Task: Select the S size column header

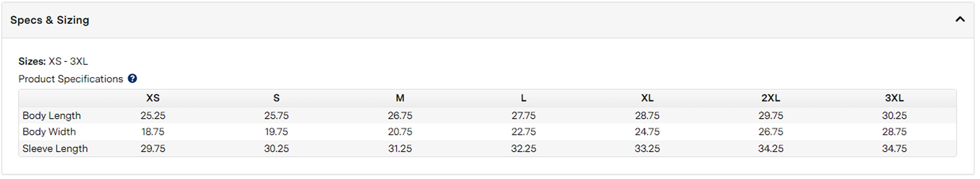Action: (x=276, y=98)
